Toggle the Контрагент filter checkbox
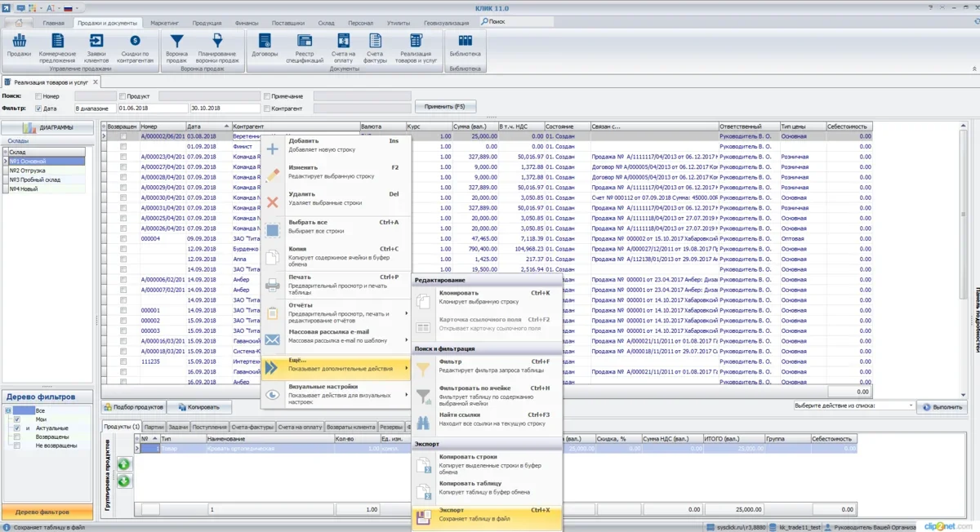 tap(267, 108)
